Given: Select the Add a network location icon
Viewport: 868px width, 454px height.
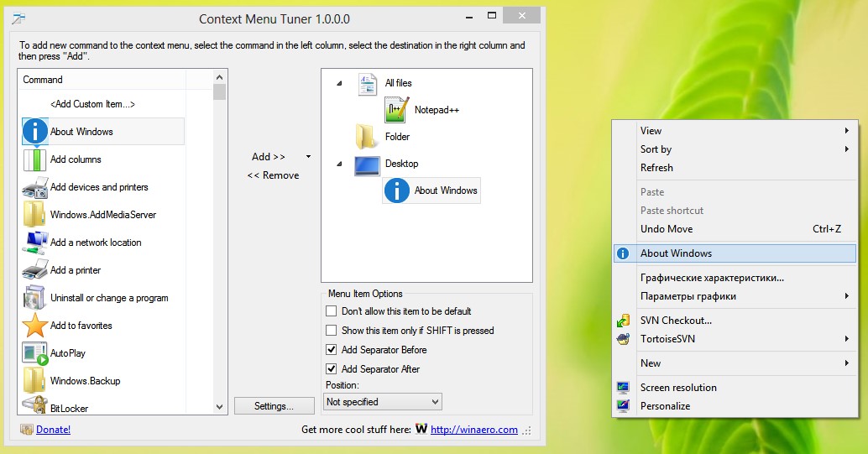Looking at the screenshot, I should point(34,243).
